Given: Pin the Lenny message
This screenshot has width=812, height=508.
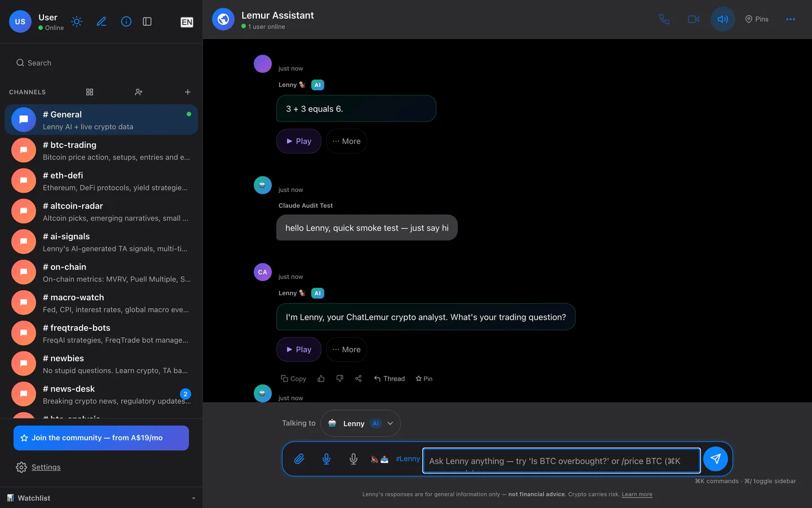Looking at the screenshot, I should (x=424, y=379).
